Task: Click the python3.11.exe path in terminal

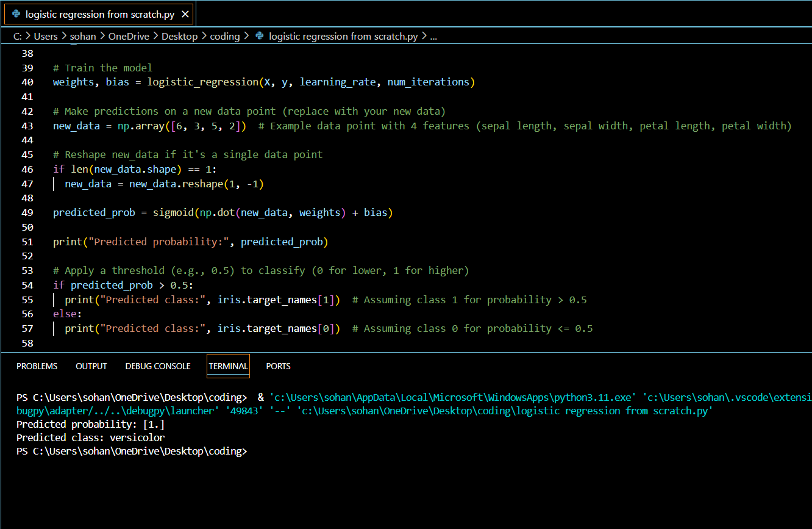Action: point(454,397)
